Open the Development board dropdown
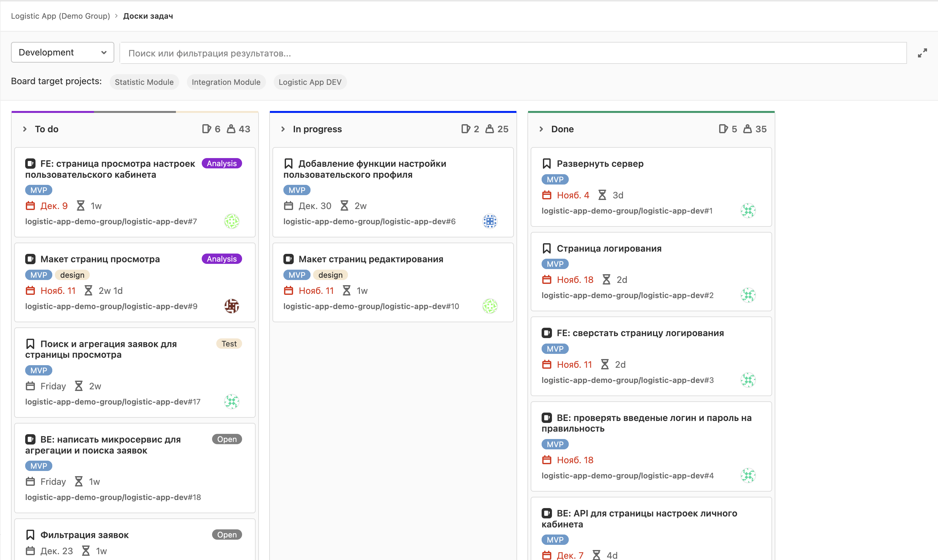Viewport: 938px width, 560px height. [62, 53]
